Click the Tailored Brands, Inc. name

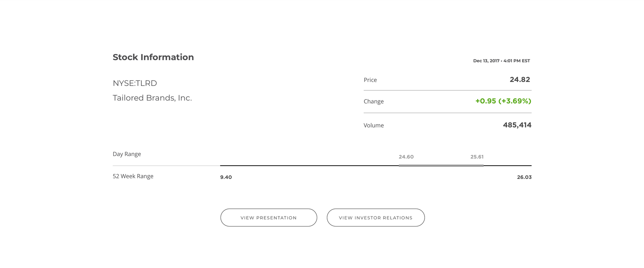(x=152, y=98)
